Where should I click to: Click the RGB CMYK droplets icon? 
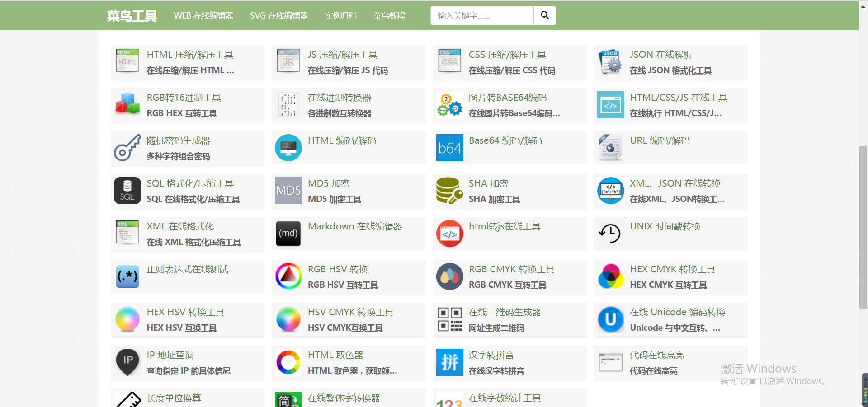pos(450,276)
